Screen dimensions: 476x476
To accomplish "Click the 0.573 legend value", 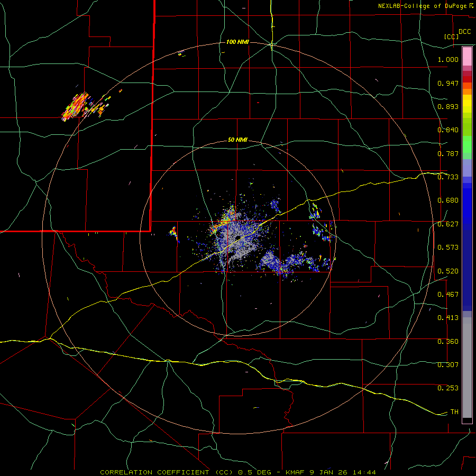I will [x=448, y=248].
